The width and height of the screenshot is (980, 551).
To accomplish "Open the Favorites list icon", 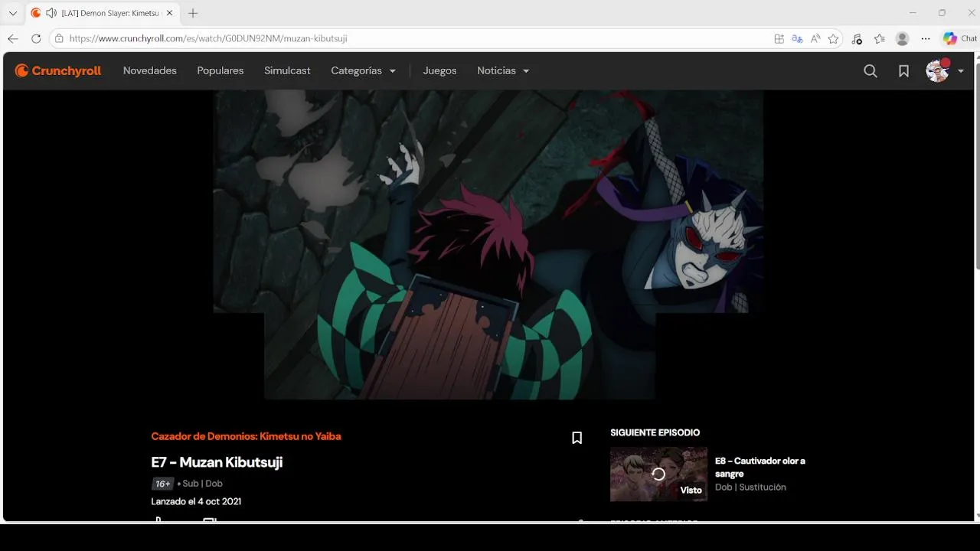I will click(x=880, y=38).
